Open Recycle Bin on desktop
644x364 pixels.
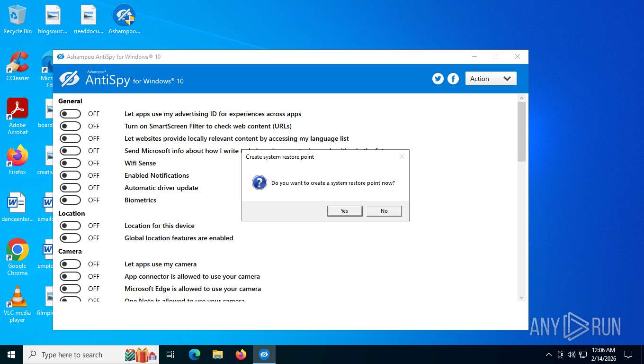(18, 19)
